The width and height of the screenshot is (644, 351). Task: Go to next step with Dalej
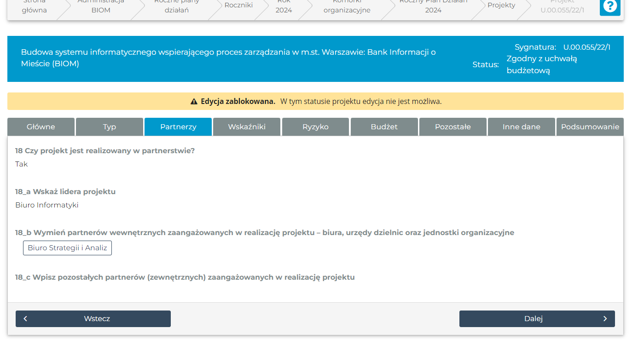pyautogui.click(x=537, y=319)
